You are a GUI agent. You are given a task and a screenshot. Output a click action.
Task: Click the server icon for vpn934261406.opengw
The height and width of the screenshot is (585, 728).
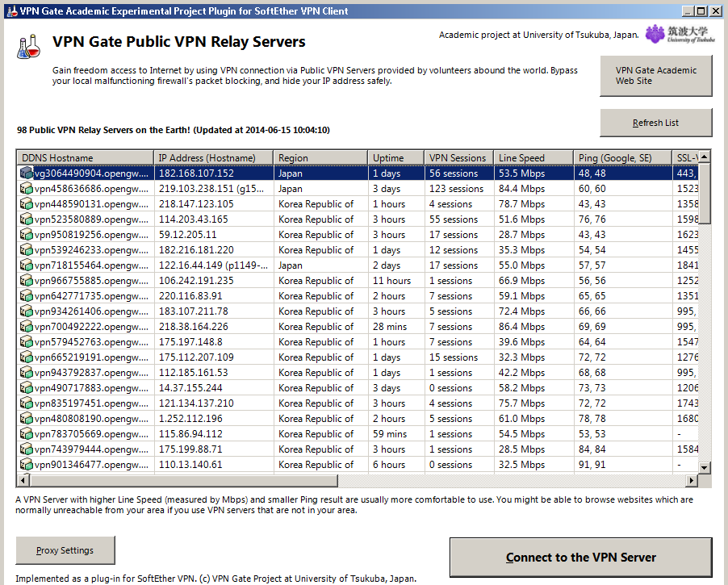[27, 311]
